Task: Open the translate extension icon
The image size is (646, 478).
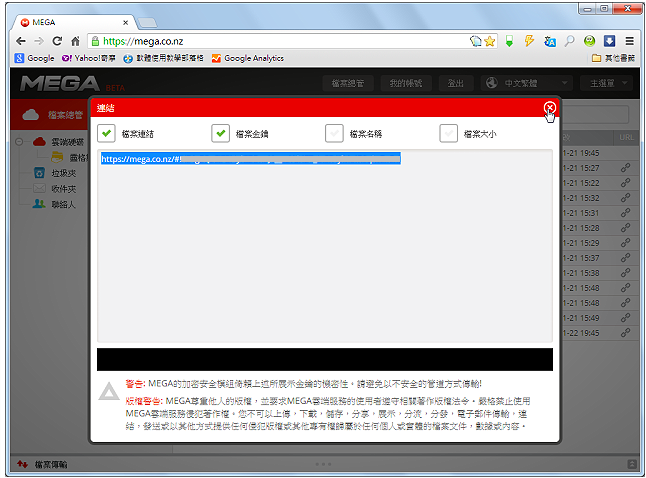Action: [550, 41]
